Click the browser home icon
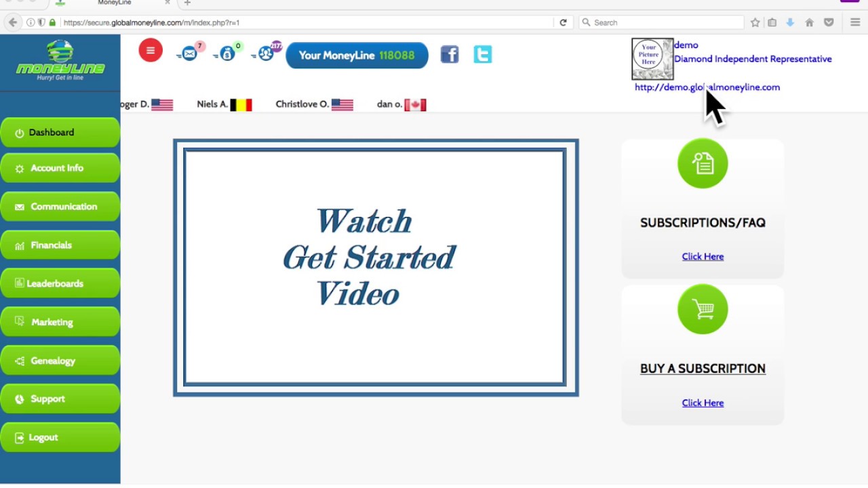Viewport: 868px width, 488px height. 809,22
